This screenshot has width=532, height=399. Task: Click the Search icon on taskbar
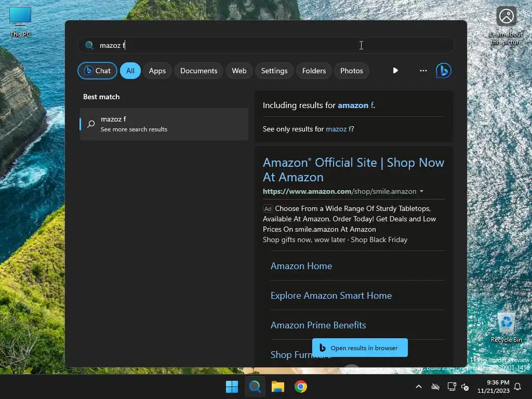point(255,387)
